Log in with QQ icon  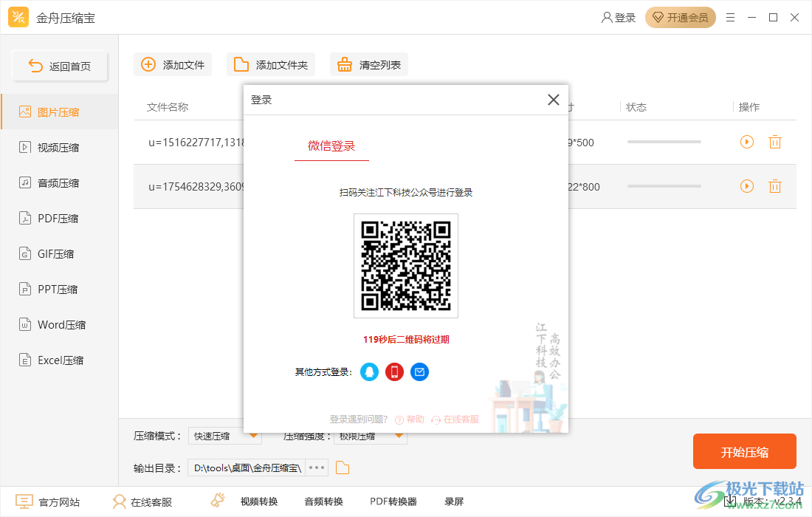[x=369, y=372]
